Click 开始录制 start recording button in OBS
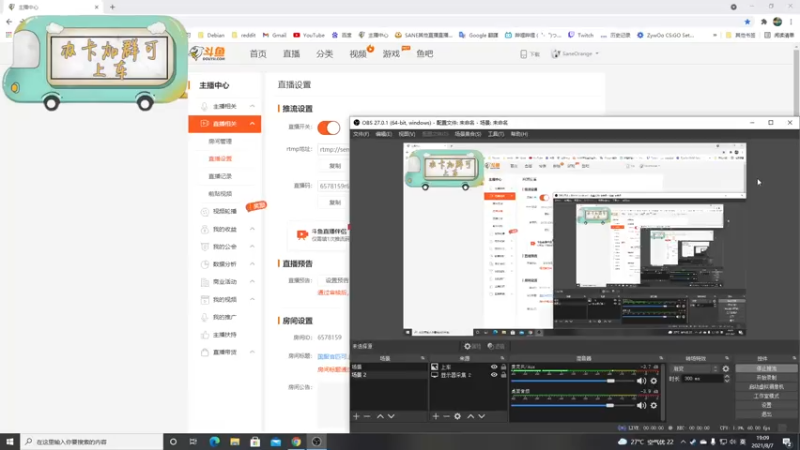This screenshot has height=450, width=800. pyautogui.click(x=766, y=378)
